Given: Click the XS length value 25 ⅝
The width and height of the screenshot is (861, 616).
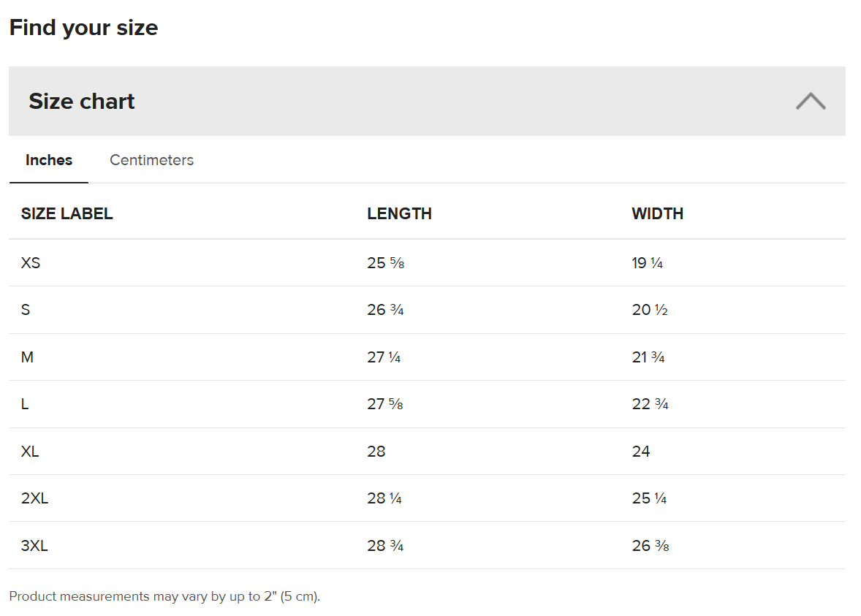Looking at the screenshot, I should tap(385, 263).
